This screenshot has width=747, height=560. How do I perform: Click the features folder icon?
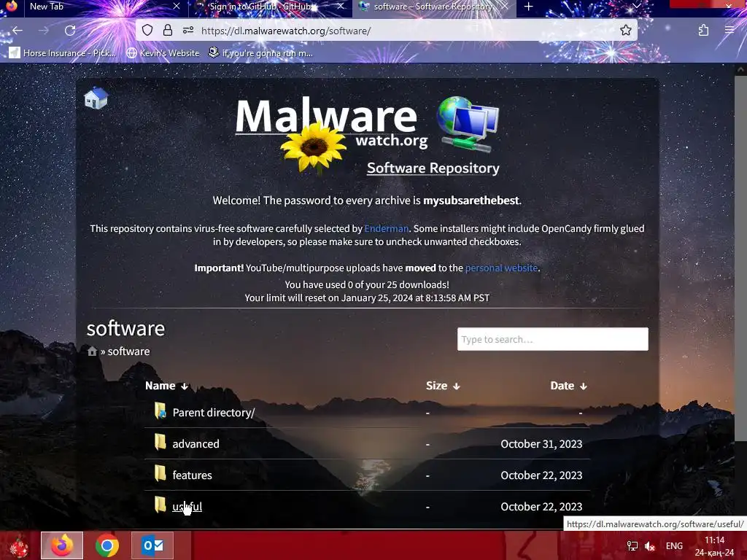click(x=160, y=474)
